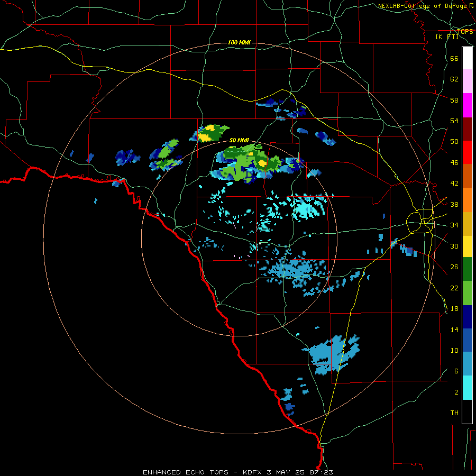Screen dimensions: 476x476
Task: Click the legend value "14"
Action: (454, 329)
